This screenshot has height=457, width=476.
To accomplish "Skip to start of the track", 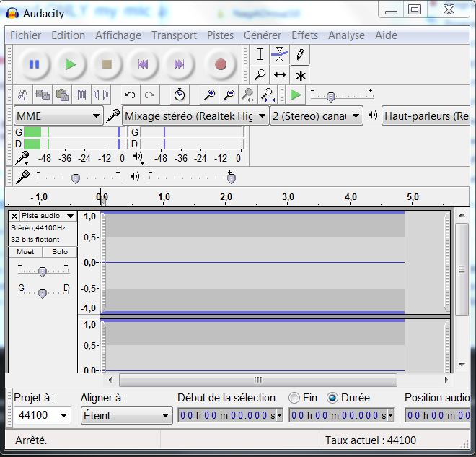I will tap(143, 64).
